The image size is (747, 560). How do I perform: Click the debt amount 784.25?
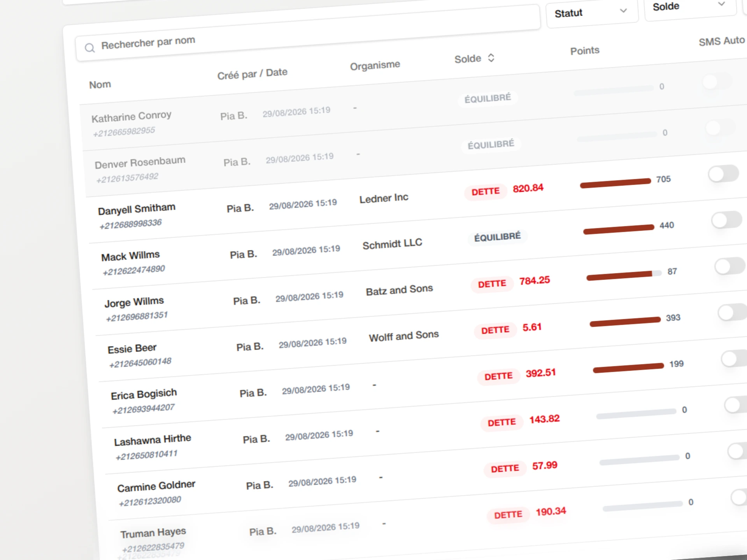coord(535,281)
